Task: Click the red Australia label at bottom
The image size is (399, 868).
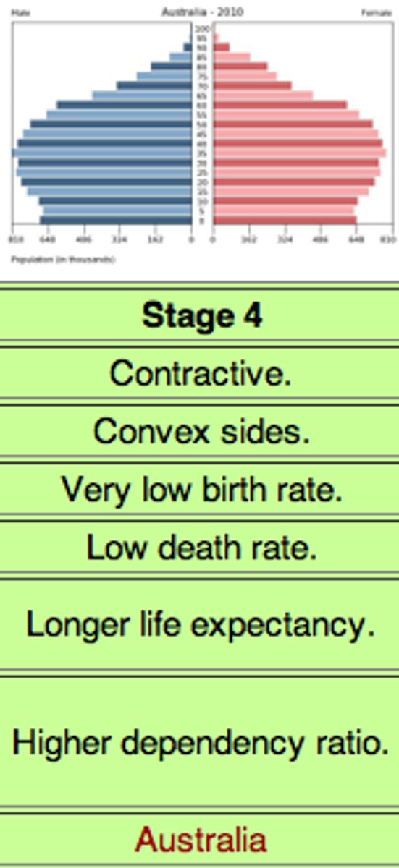Action: 201,840
